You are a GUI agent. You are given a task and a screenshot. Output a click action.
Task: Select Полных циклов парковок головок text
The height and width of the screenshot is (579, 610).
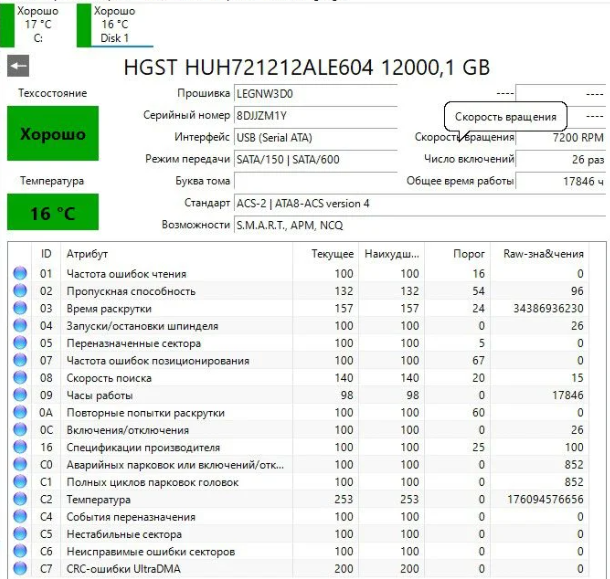pos(152,482)
